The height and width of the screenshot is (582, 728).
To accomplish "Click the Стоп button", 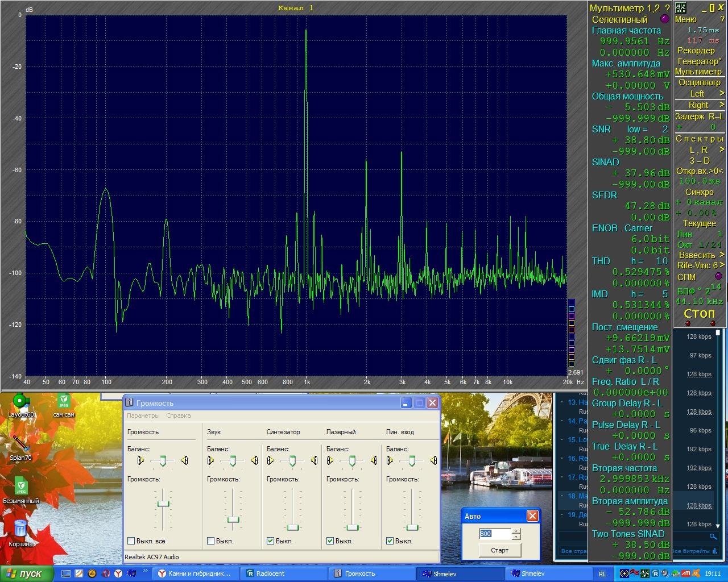I will pos(699,314).
